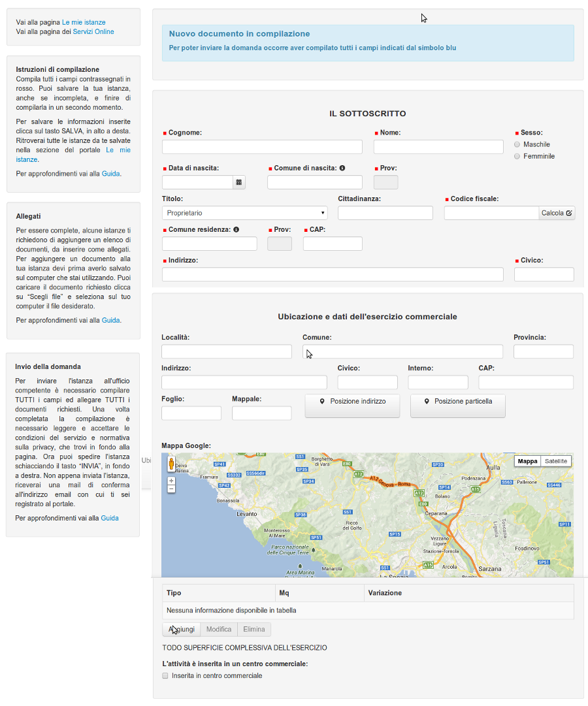
Task: Focus the Foglio input field
Action: 191,413
